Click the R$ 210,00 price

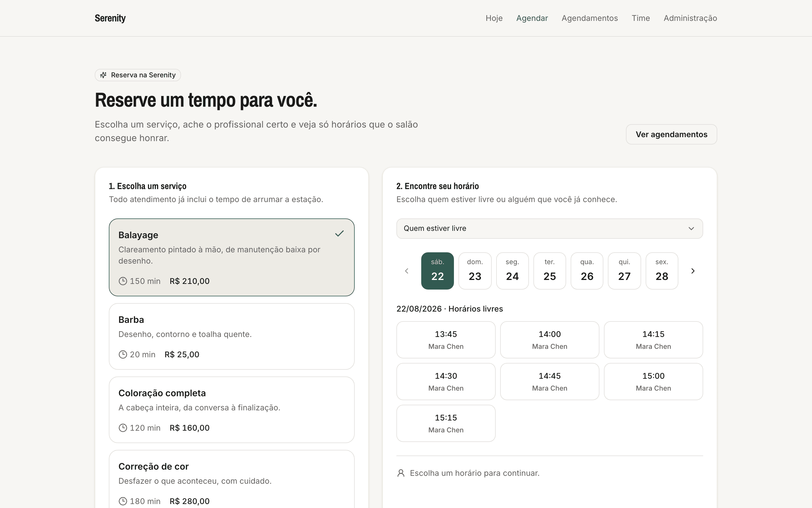pyautogui.click(x=189, y=281)
